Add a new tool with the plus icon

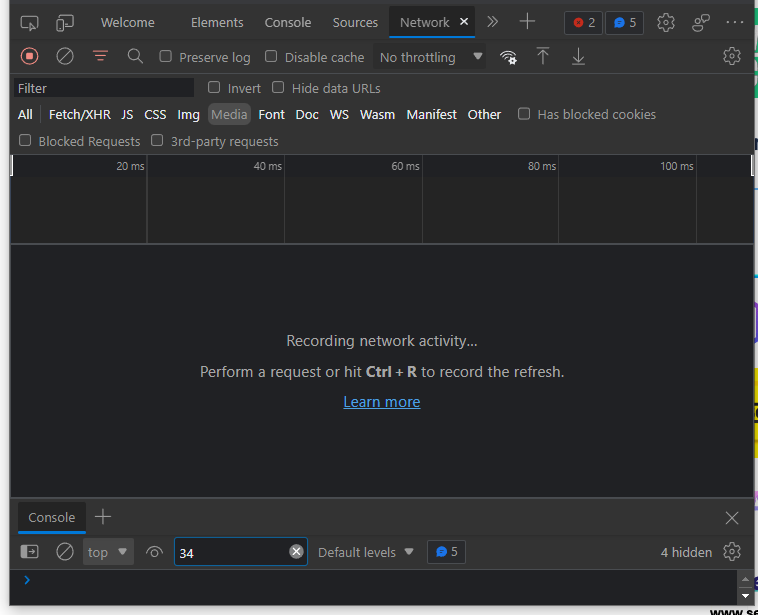pos(527,22)
